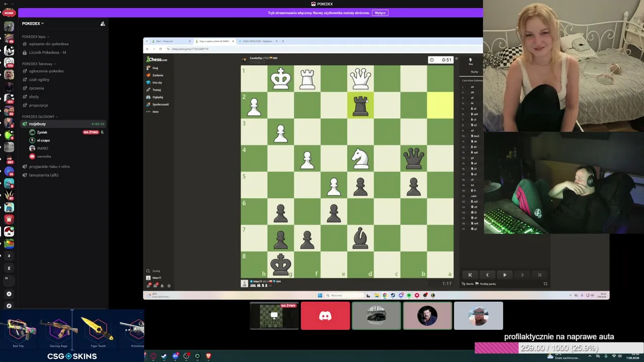644x362 pixels.
Task: Select the white rook on f1
Action: [307, 79]
